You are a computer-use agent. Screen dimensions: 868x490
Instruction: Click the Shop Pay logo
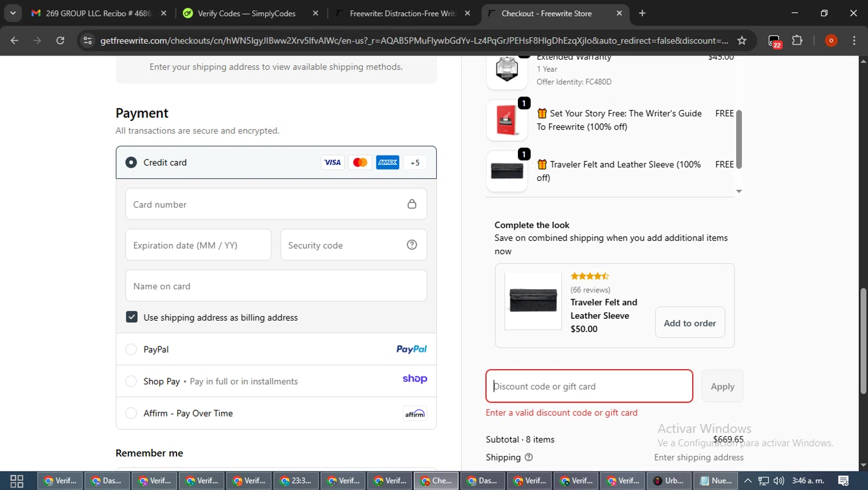coord(415,379)
